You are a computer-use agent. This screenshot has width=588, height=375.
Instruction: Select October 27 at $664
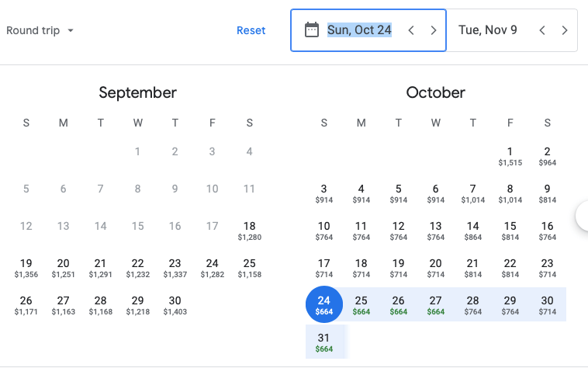click(436, 304)
